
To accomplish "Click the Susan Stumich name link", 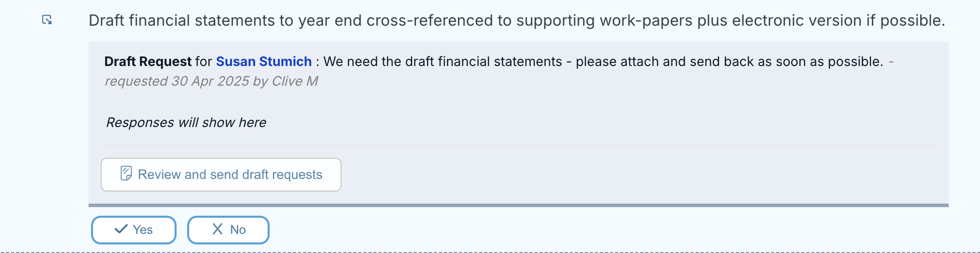I will (x=264, y=61).
